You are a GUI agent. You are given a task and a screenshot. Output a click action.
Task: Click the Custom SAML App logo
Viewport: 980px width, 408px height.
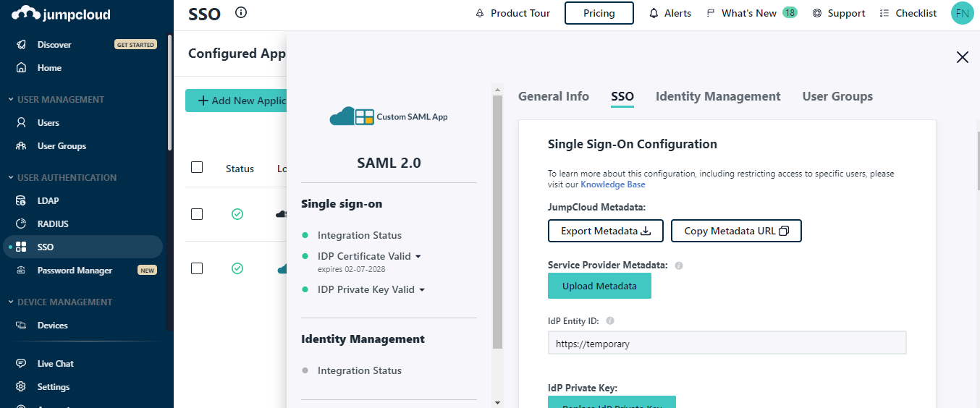[389, 116]
